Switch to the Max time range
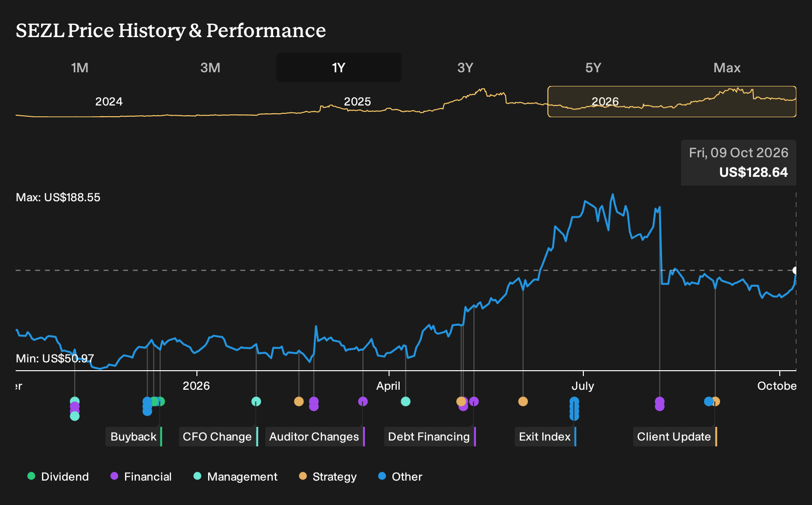812x505 pixels. [727, 67]
